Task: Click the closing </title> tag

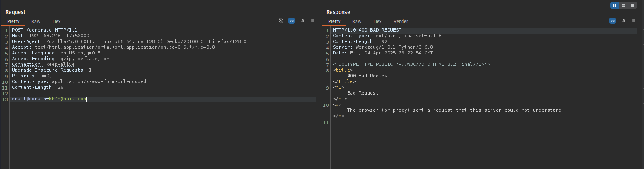Action: tap(344, 81)
